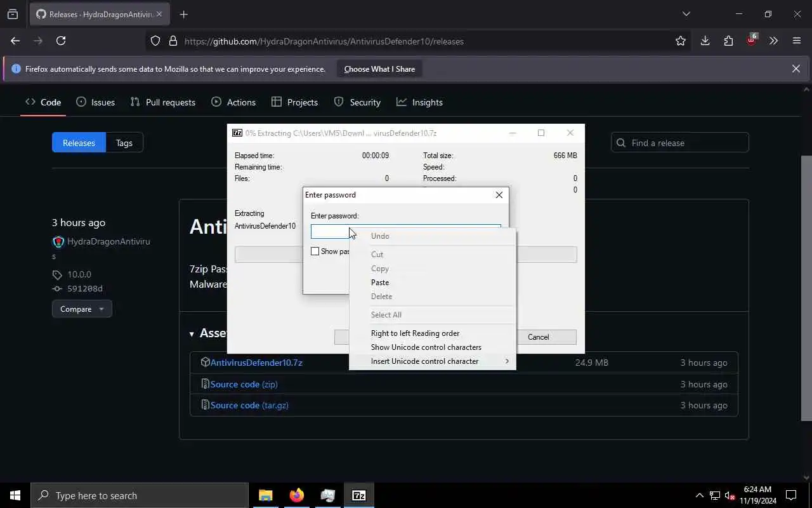Focus the Find a release search box
This screenshot has height=508, width=812.
(680, 143)
